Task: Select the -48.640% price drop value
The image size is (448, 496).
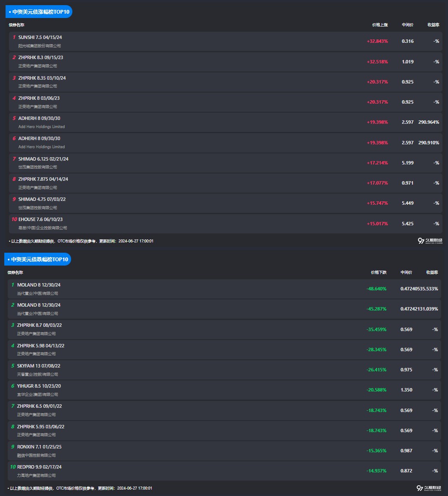Action: (x=376, y=289)
